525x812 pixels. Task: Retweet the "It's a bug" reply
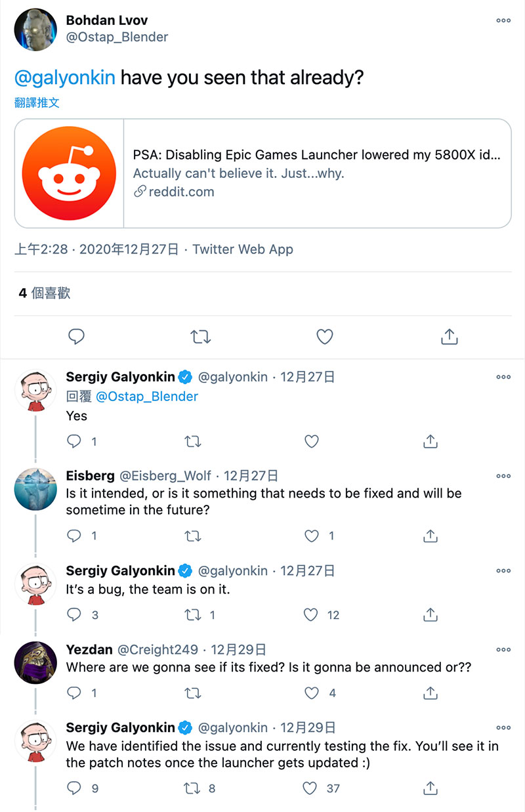pyautogui.click(x=193, y=614)
